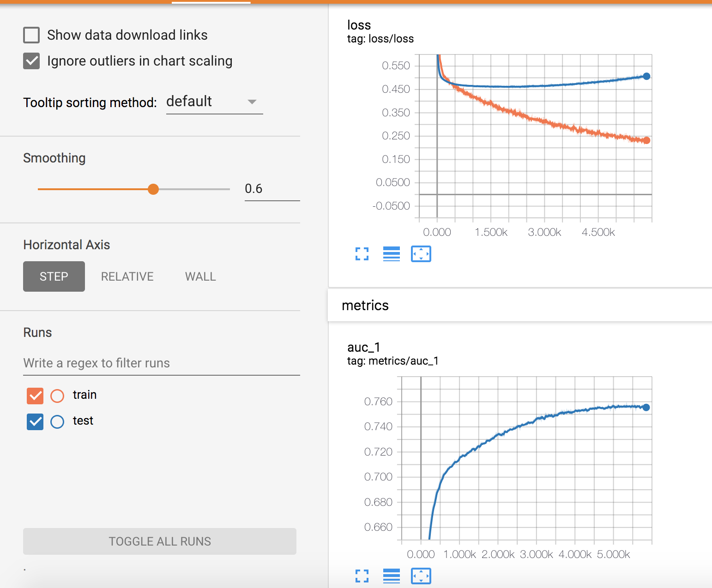The width and height of the screenshot is (712, 588).
Task: Click the 'tag: metrics/auc_1' label
Action: pyautogui.click(x=393, y=361)
